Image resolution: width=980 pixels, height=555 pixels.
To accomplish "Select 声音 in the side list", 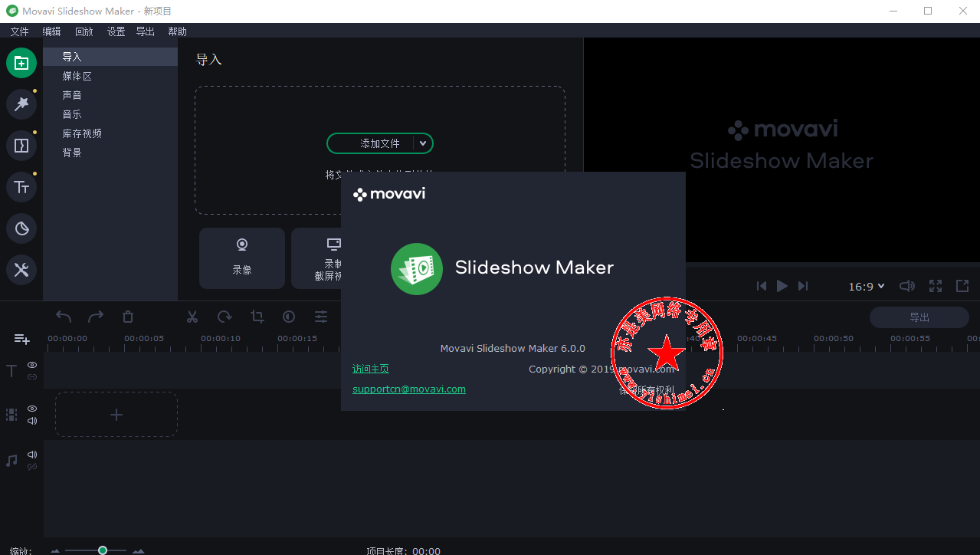I will click(x=110, y=95).
